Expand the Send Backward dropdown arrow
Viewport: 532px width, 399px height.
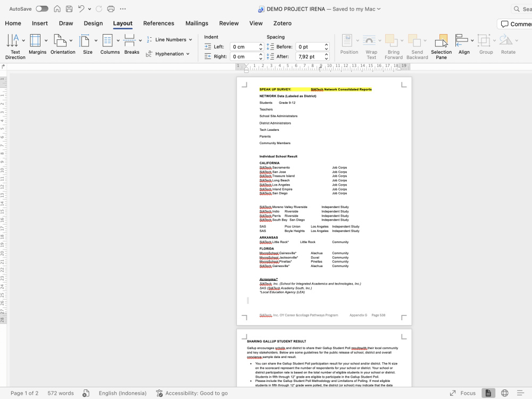425,41
